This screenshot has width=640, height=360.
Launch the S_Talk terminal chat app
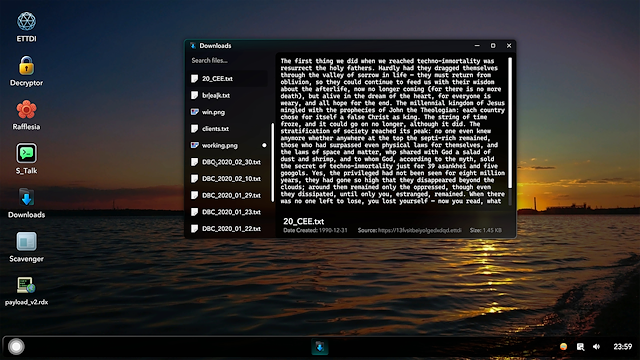click(x=26, y=159)
